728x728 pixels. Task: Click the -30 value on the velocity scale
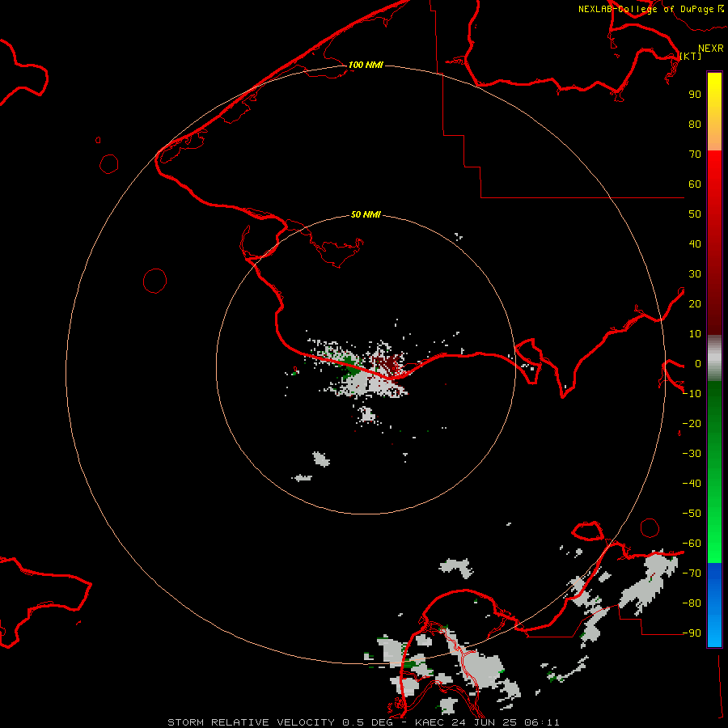pos(692,454)
